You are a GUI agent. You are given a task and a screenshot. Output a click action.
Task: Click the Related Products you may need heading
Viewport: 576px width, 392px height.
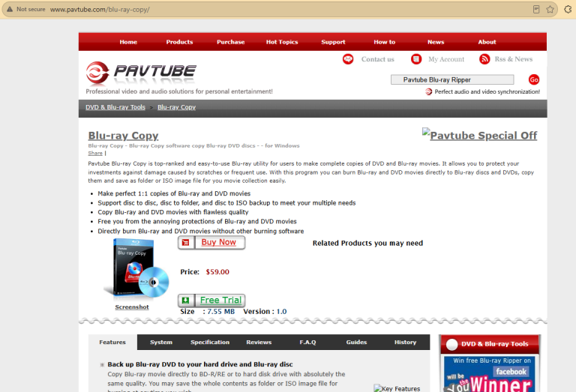click(367, 243)
